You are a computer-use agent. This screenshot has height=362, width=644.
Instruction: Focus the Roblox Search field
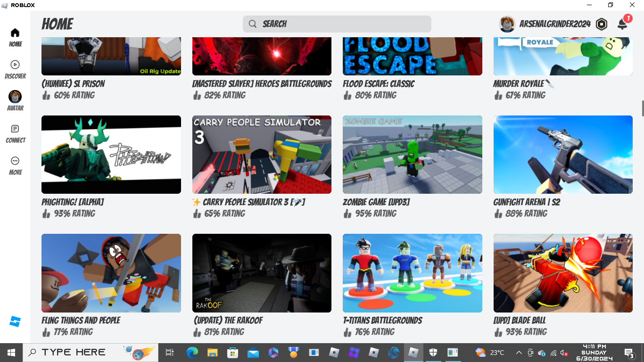point(337,24)
